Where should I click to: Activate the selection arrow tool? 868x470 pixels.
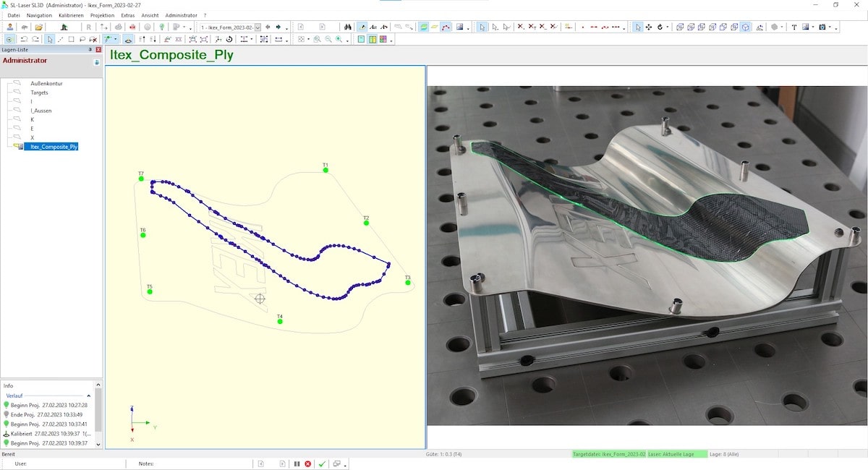51,40
